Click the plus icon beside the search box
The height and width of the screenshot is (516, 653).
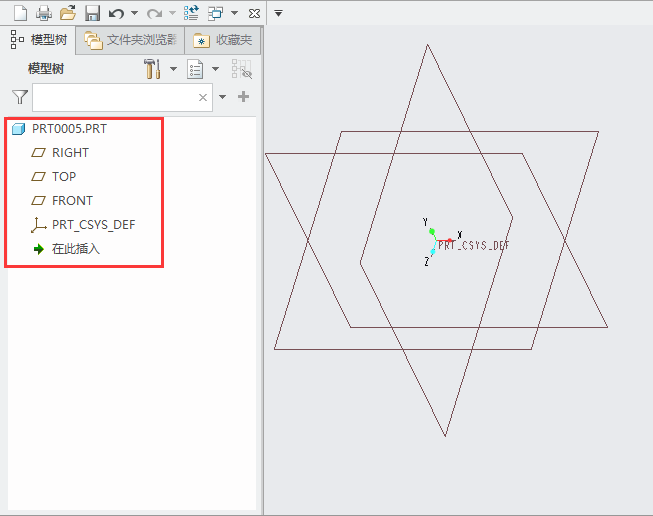coord(244,97)
